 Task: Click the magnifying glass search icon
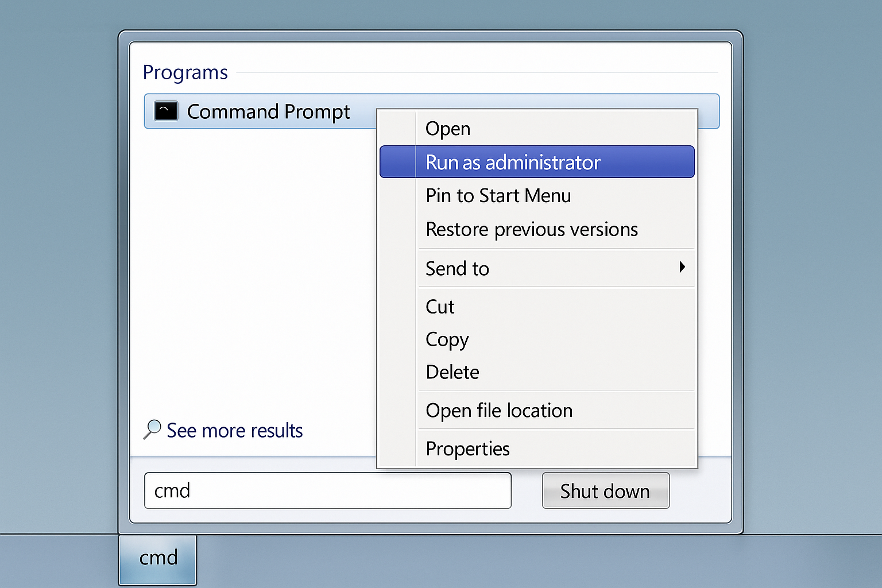(152, 429)
